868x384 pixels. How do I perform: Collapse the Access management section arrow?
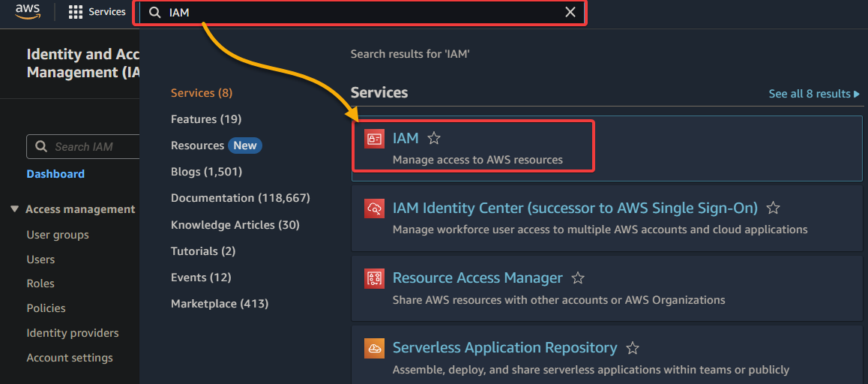point(14,209)
